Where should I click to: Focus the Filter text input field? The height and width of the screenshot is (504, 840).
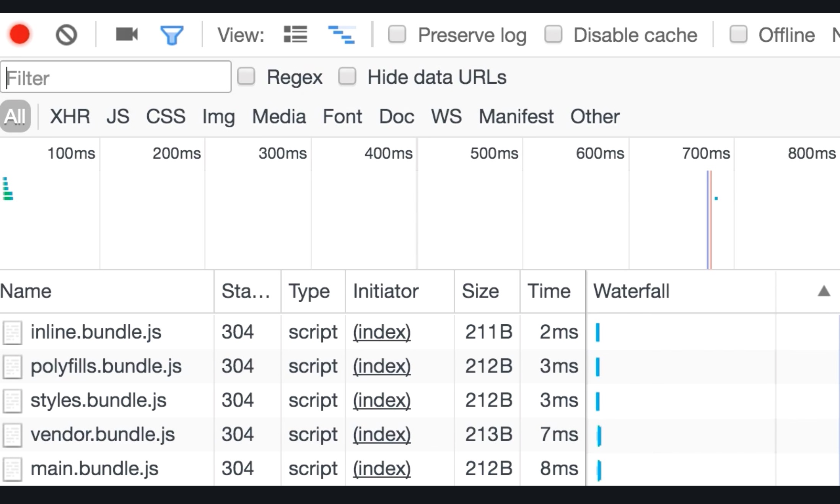116,77
